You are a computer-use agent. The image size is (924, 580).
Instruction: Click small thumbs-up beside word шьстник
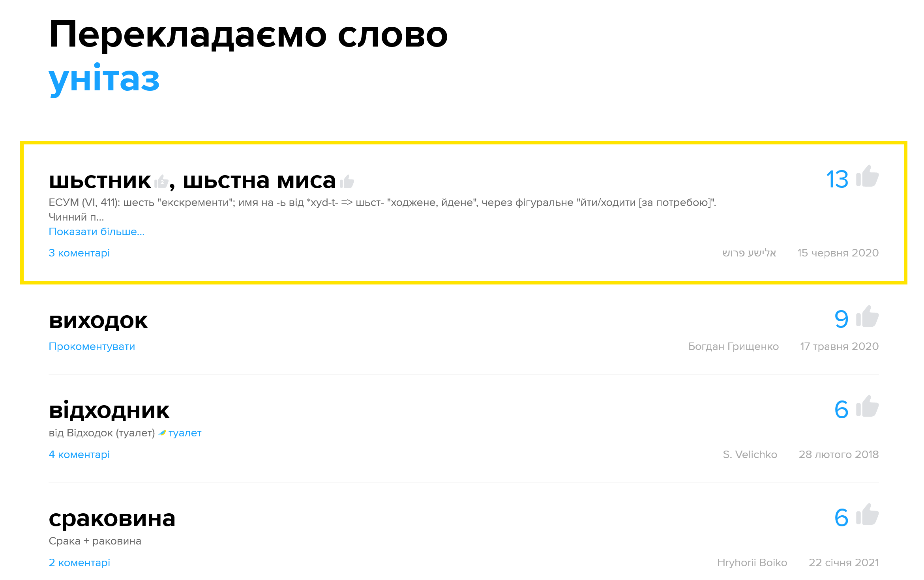(x=161, y=181)
